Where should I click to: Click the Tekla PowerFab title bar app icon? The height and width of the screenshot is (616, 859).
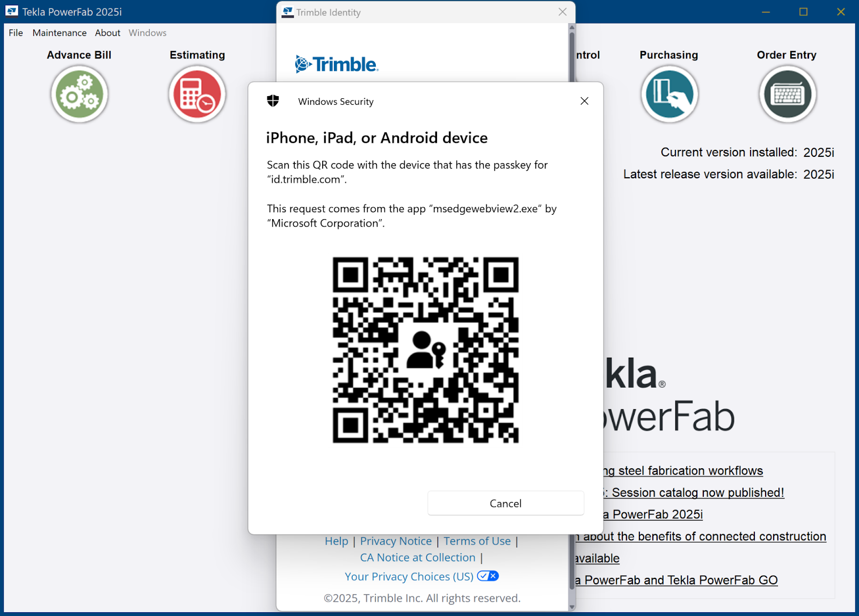pos(12,11)
